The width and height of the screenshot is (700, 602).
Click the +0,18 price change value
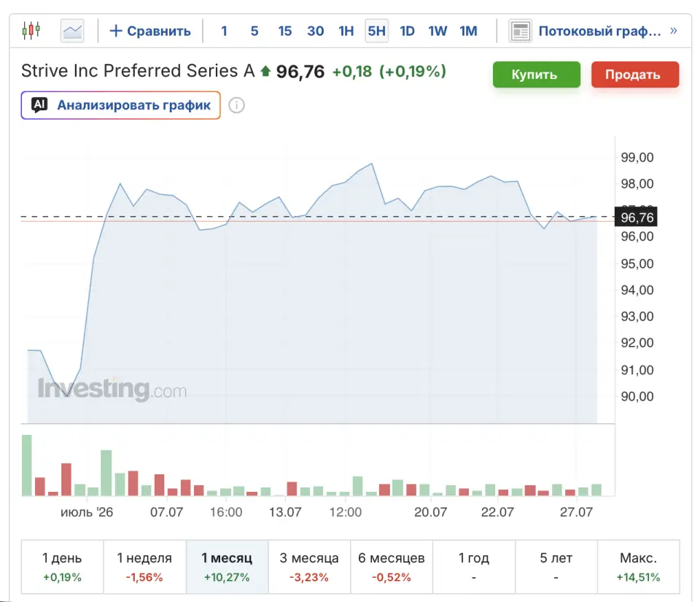click(351, 72)
